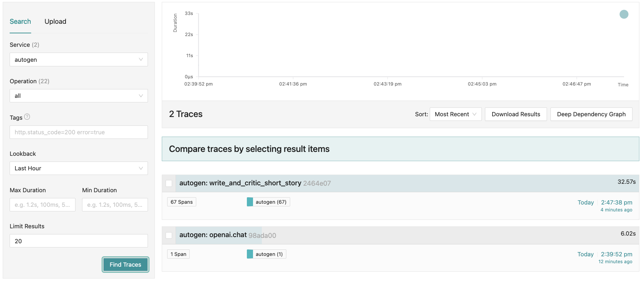Click the Max Duration input box

(x=43, y=205)
